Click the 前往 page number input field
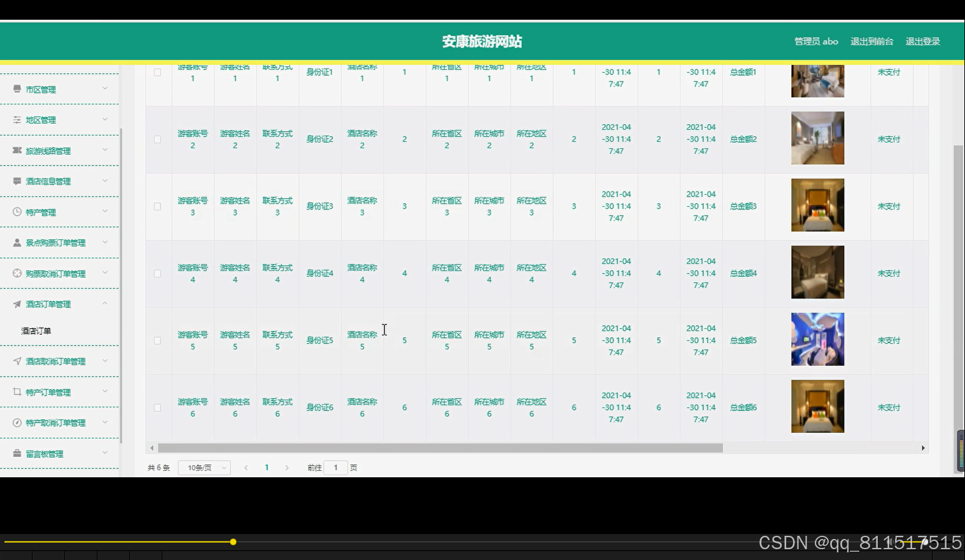This screenshot has height=560, width=965. 335,468
